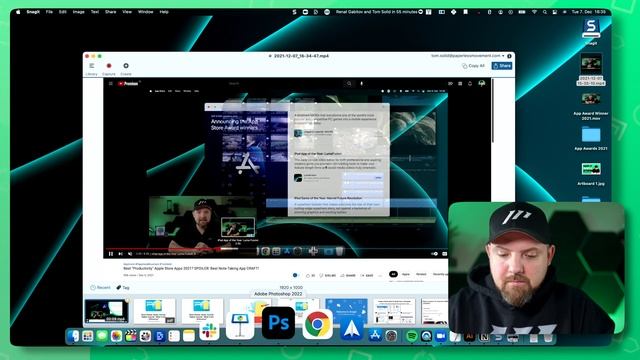Click the info icon beside account email
Screen dimensions: 640x360
coord(509,56)
